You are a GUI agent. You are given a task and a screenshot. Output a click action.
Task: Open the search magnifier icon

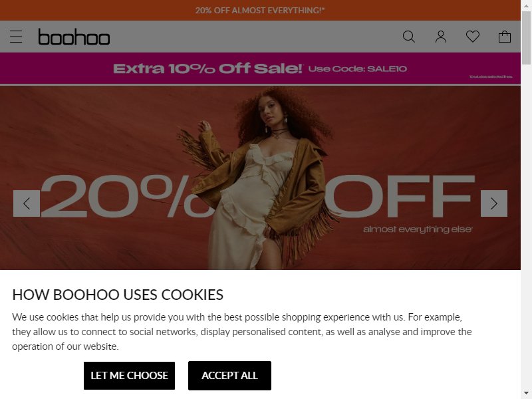[x=408, y=37]
